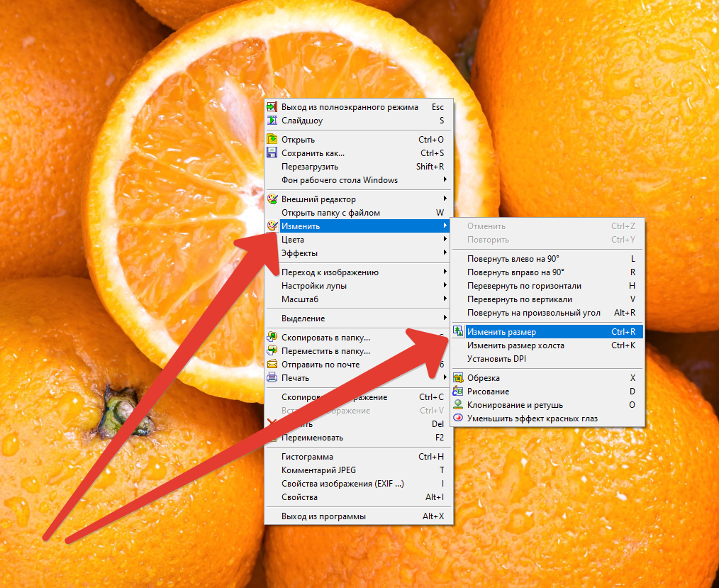
Task: Expand Фон рабочего стола Windows submenu arrow
Action: click(x=445, y=179)
